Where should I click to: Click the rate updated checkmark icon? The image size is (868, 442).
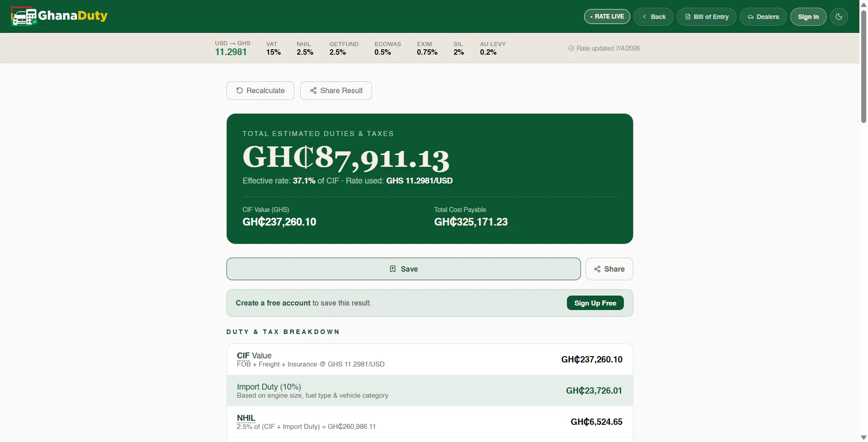pyautogui.click(x=571, y=48)
